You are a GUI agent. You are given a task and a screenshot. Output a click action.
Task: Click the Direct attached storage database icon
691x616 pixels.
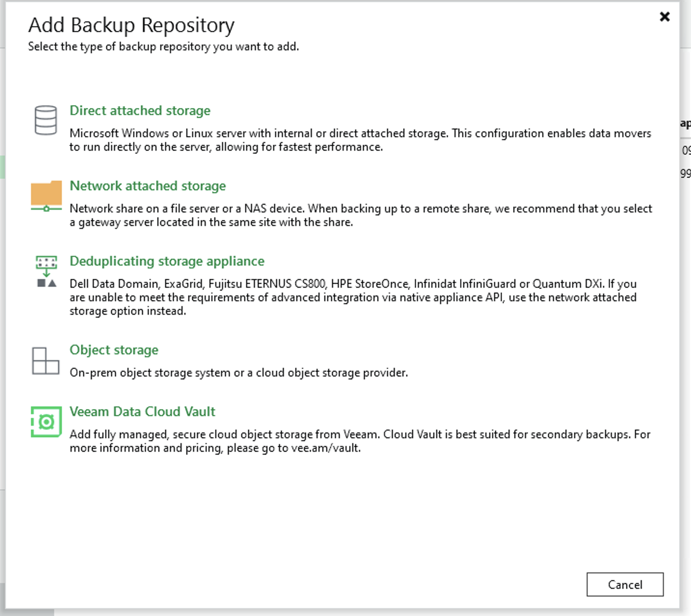point(46,120)
